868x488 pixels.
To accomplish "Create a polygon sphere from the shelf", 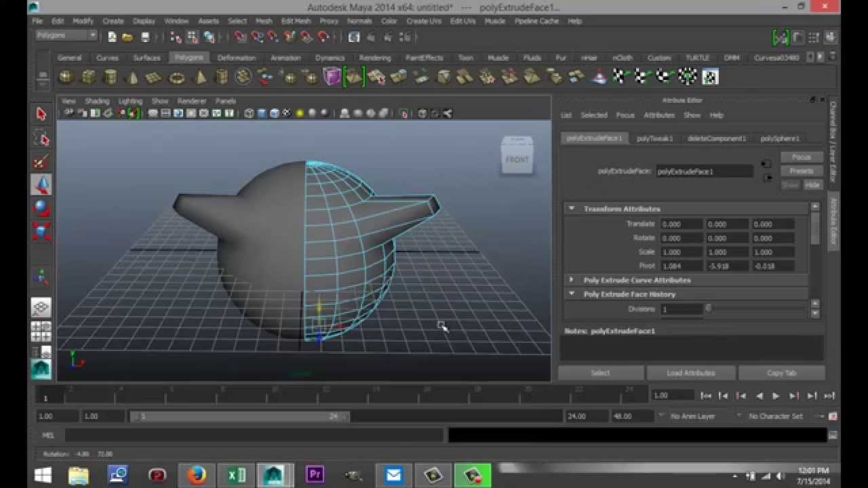I will point(66,77).
